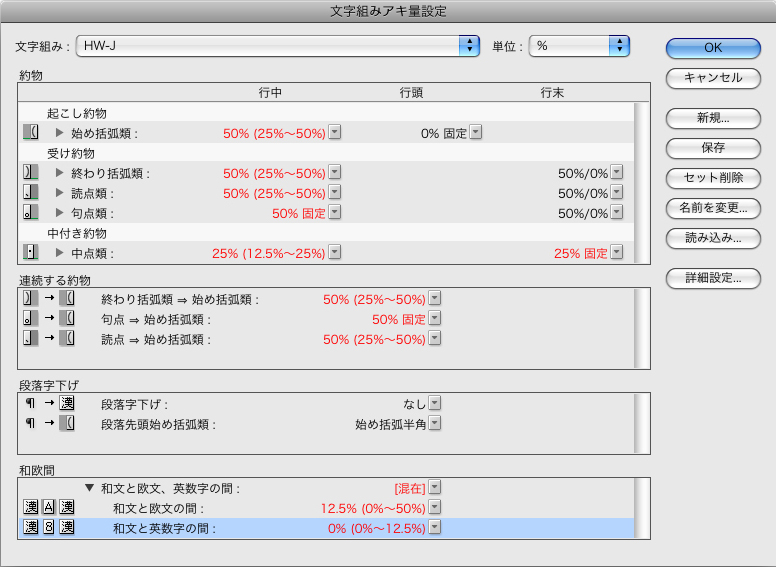Viewport: 776px width, 567px height.
Task: Click the 約物 list scrollbar
Action: click(x=642, y=183)
